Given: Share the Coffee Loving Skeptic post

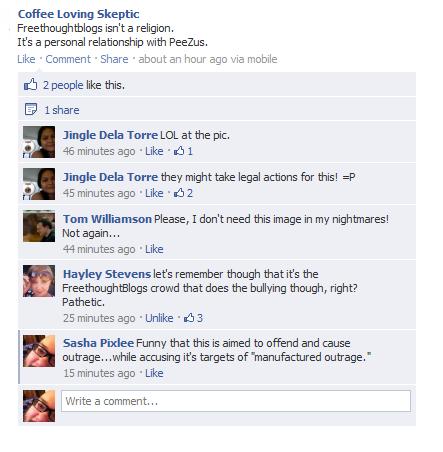Looking at the screenshot, I should click(x=114, y=59).
